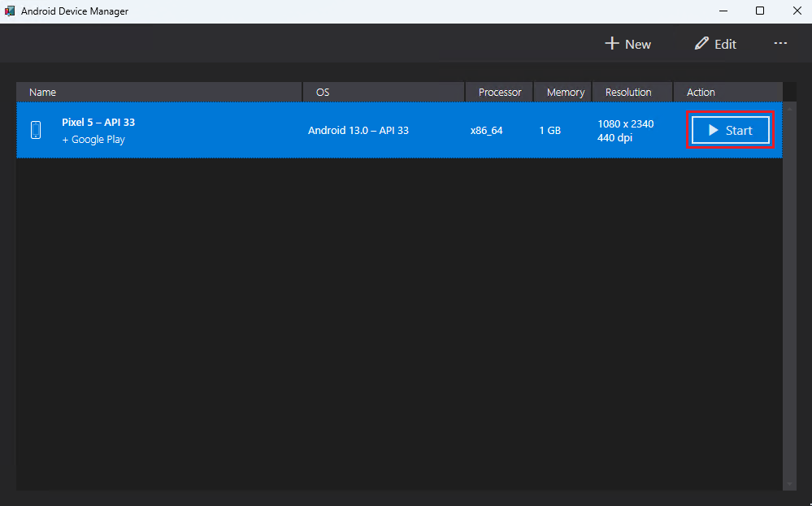812x506 pixels.
Task: Click the Android 13.0 – API 33 cell
Action: pos(358,130)
